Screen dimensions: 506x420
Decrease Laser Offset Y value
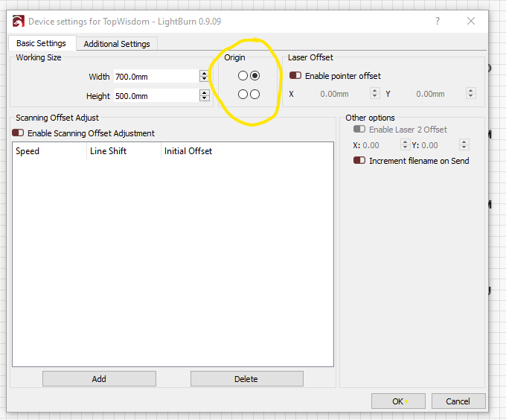coord(471,97)
